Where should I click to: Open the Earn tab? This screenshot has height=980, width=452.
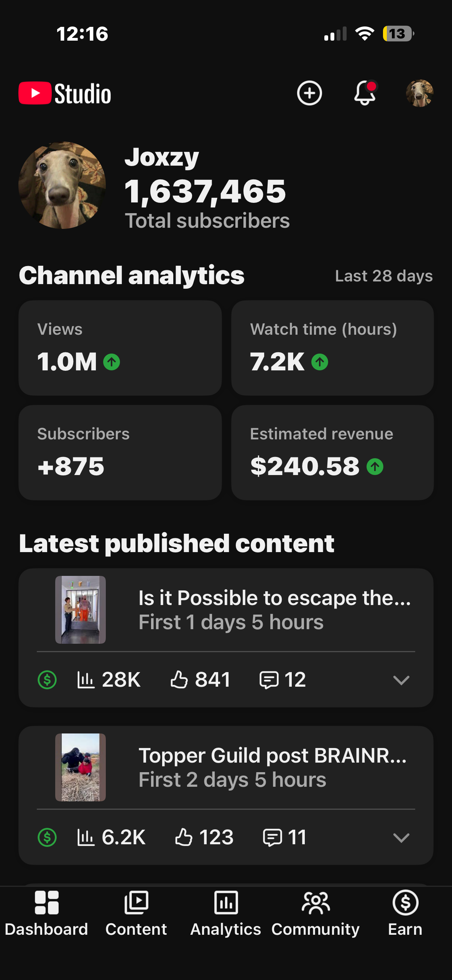[x=405, y=914]
